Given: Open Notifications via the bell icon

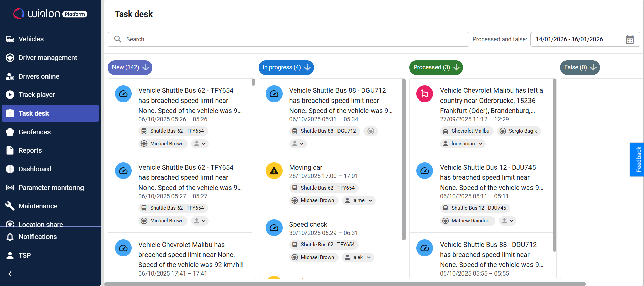Looking at the screenshot, I should pos(10,237).
